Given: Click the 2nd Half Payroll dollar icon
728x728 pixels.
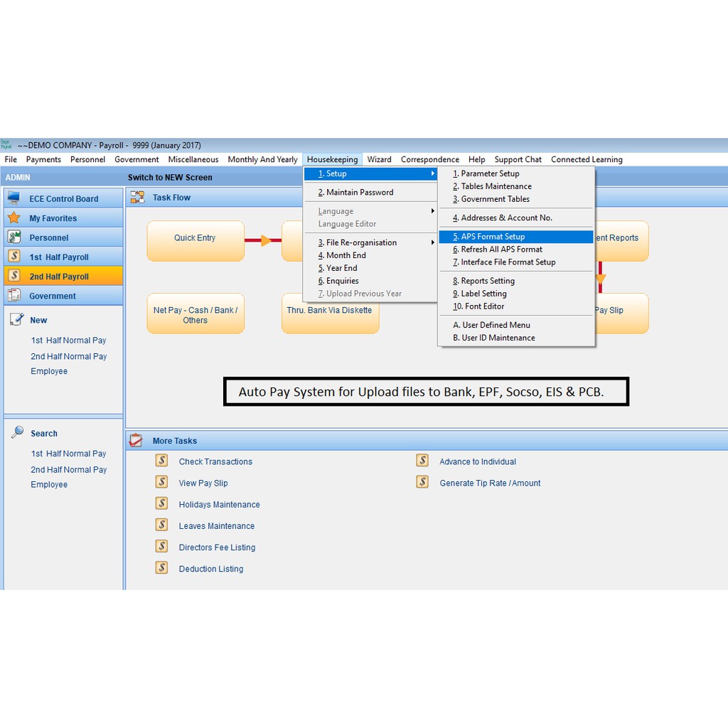Looking at the screenshot, I should pyautogui.click(x=14, y=276).
